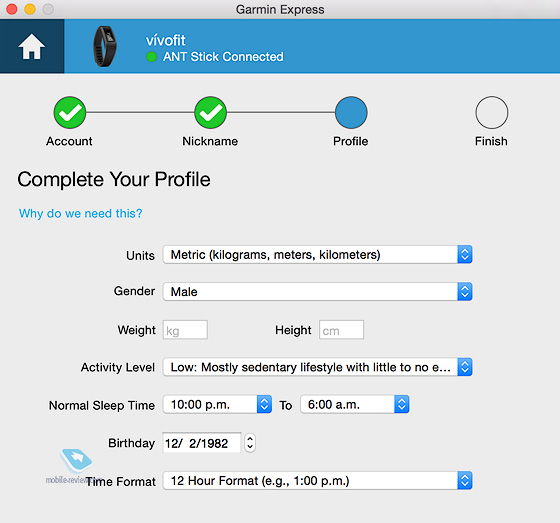Open the Time Format dropdown
This screenshot has width=560, height=523.
pyautogui.click(x=318, y=480)
